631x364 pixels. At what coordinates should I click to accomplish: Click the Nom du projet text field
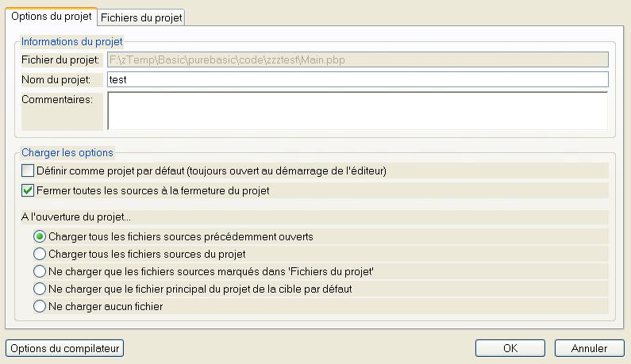tap(358, 79)
